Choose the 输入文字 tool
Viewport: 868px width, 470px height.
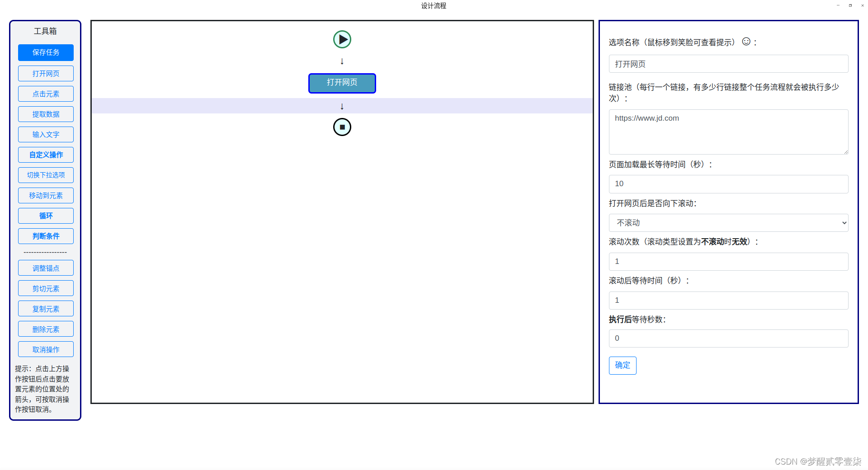[x=46, y=135]
